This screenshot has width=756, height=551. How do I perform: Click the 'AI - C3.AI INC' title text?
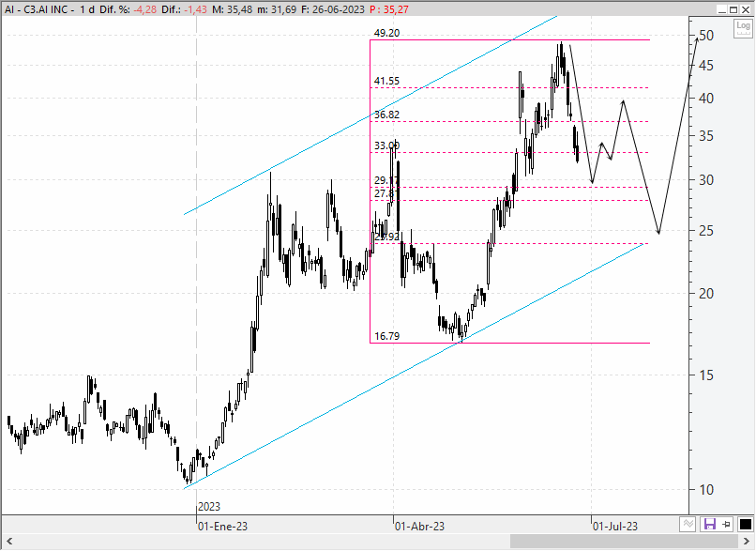pos(37,9)
